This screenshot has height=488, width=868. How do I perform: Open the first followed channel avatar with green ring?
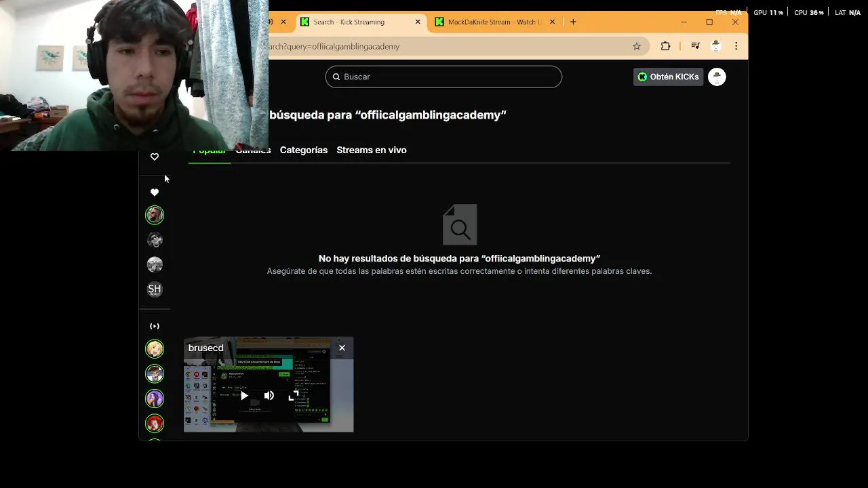[155, 216]
